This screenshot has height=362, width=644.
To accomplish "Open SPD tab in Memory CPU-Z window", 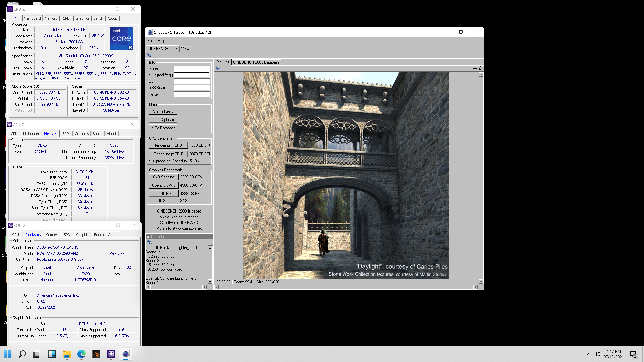I will tap(66, 134).
